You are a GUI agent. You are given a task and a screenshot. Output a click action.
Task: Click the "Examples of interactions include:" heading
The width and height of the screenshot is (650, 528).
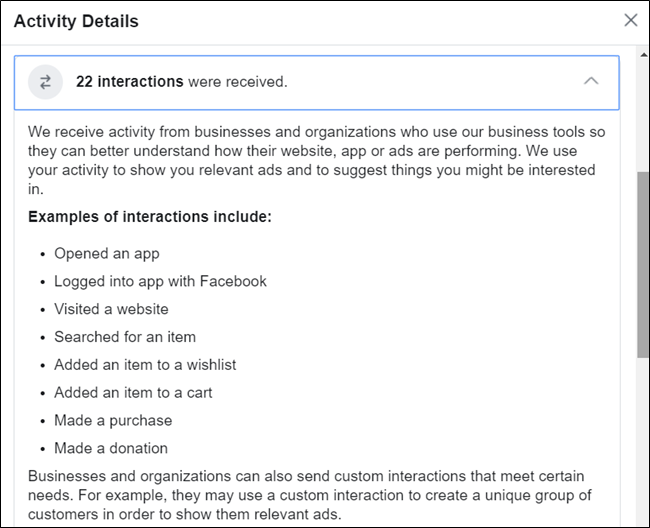click(x=149, y=216)
